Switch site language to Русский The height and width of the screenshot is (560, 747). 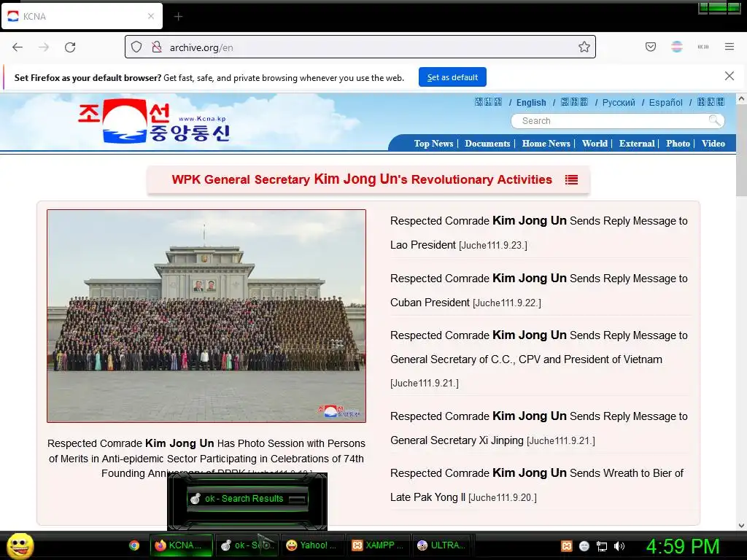pos(619,102)
